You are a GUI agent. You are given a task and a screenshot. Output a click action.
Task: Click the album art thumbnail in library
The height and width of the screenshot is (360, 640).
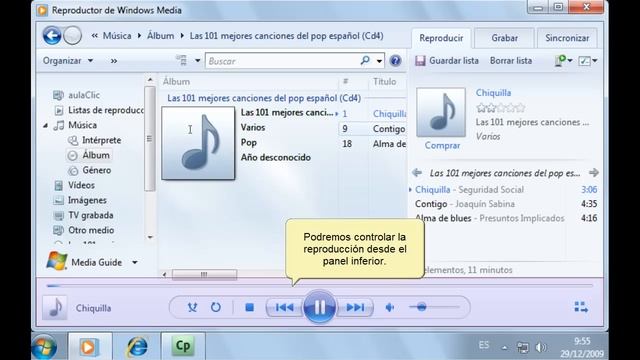click(198, 143)
